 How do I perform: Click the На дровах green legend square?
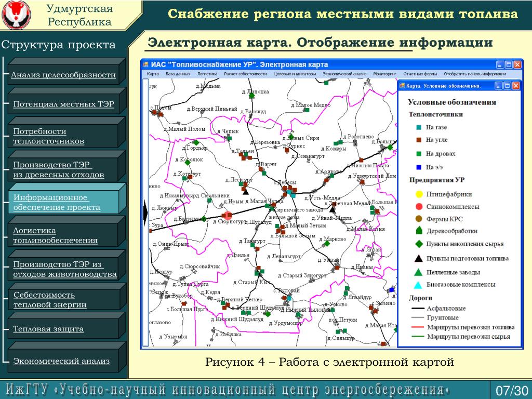coord(419,154)
